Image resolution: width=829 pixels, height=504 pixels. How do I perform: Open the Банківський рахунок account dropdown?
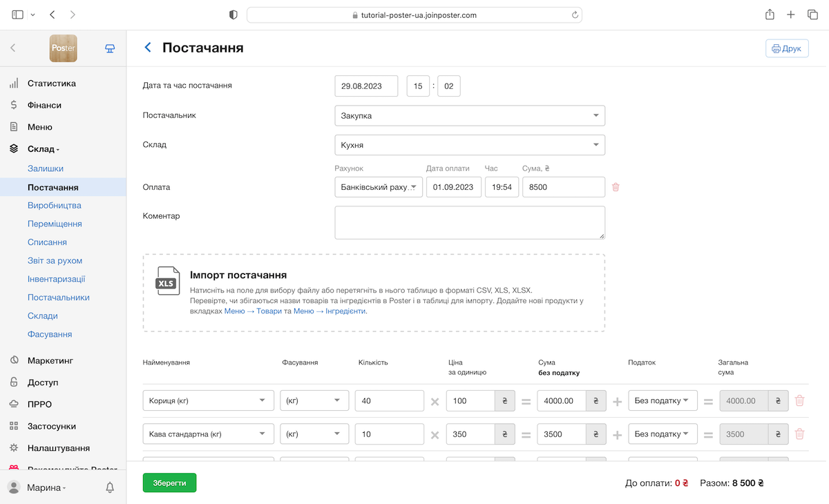click(x=379, y=187)
